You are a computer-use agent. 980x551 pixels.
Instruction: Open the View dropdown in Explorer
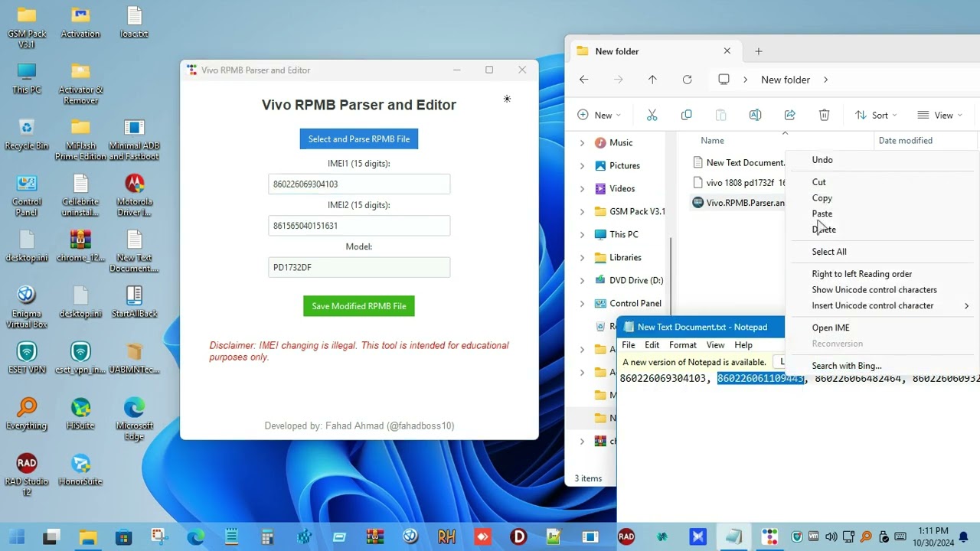click(939, 115)
